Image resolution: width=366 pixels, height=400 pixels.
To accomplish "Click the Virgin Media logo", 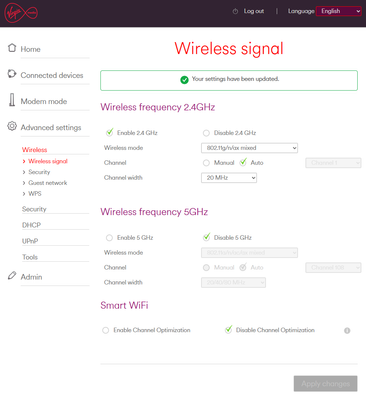I will point(21,13).
